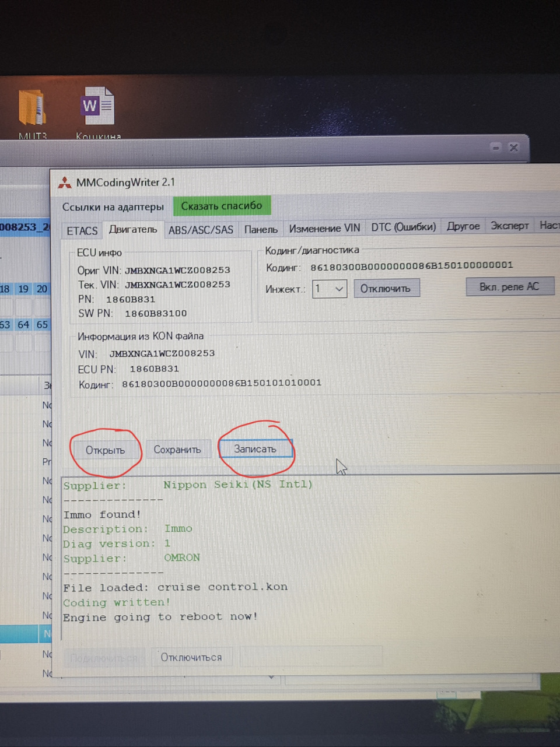Viewport: 560px width, 747px height.
Task: Click Записать to write coding
Action: point(255,449)
